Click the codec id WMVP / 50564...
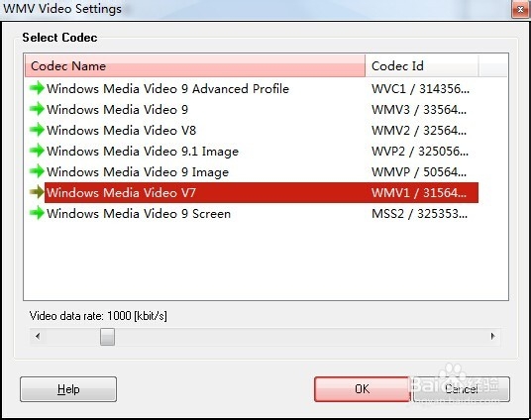This screenshot has width=531, height=420. 419,172
